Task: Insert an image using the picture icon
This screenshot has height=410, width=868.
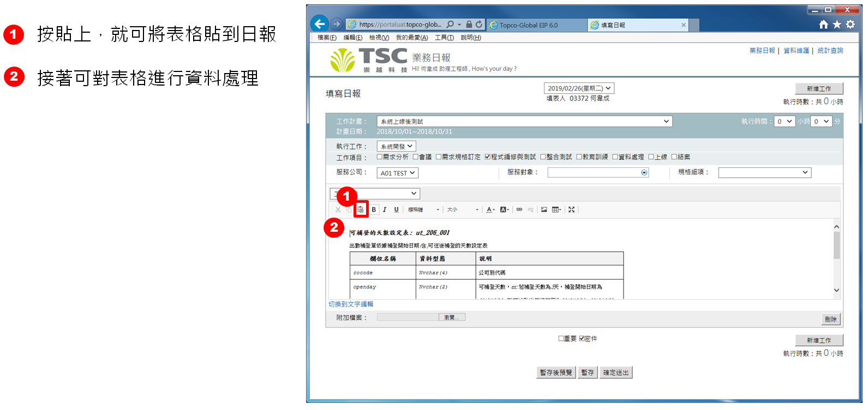Action: [x=544, y=210]
